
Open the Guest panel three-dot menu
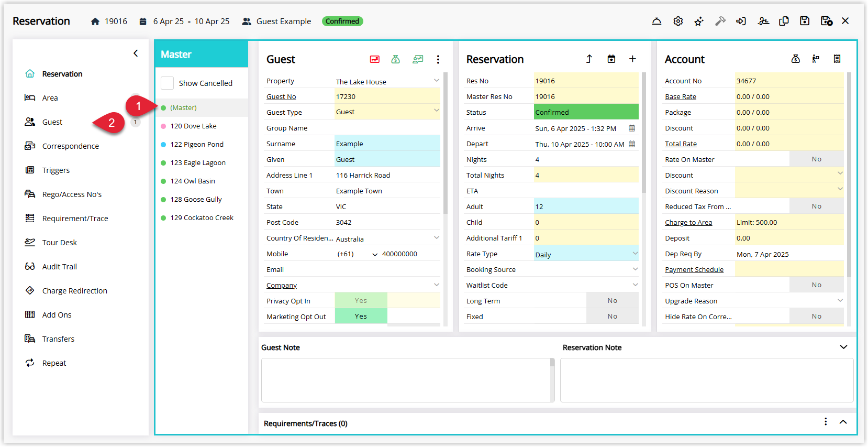pos(438,59)
